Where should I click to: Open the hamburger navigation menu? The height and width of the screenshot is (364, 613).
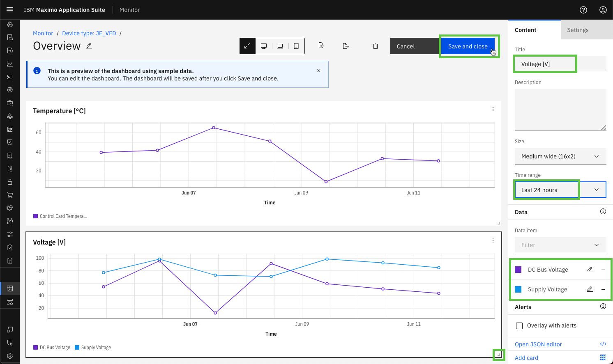[x=10, y=10]
